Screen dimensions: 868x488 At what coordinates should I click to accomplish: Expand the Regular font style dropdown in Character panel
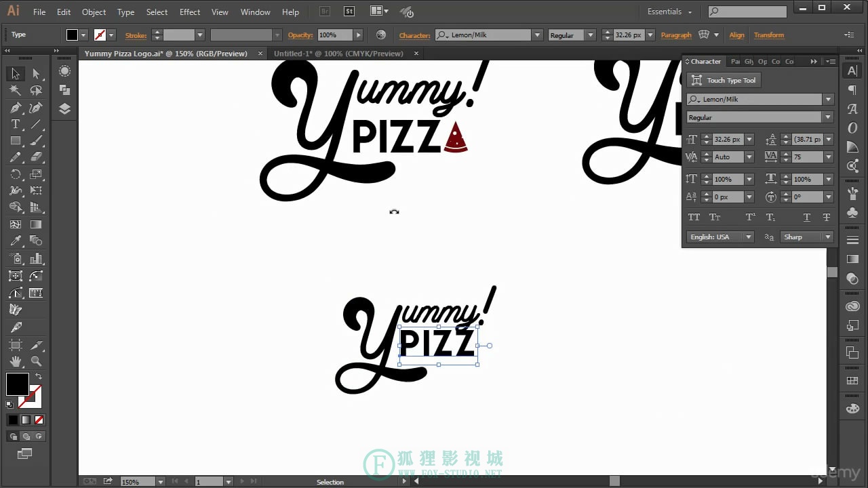(828, 118)
